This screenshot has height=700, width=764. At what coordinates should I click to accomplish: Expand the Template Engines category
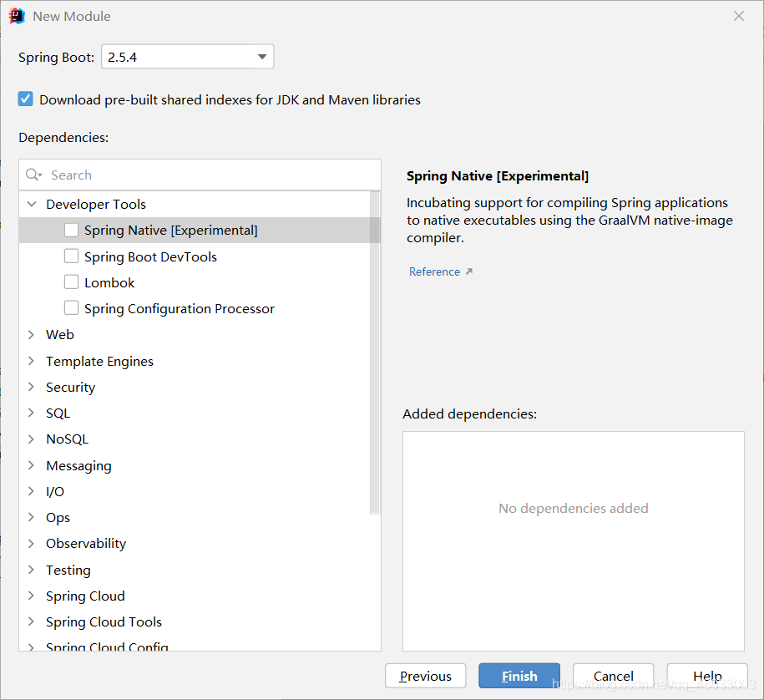[x=31, y=361]
